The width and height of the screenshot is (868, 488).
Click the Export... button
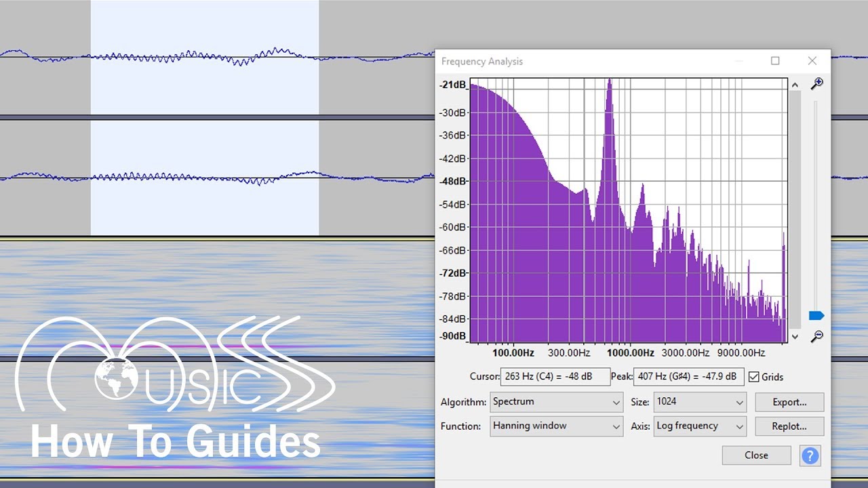(x=789, y=402)
